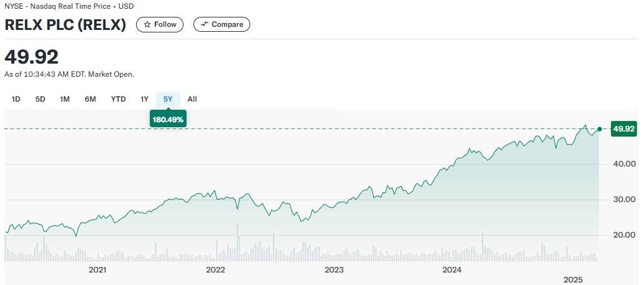Switch chart to 5D range
This screenshot has height=285, width=644.
[40, 99]
